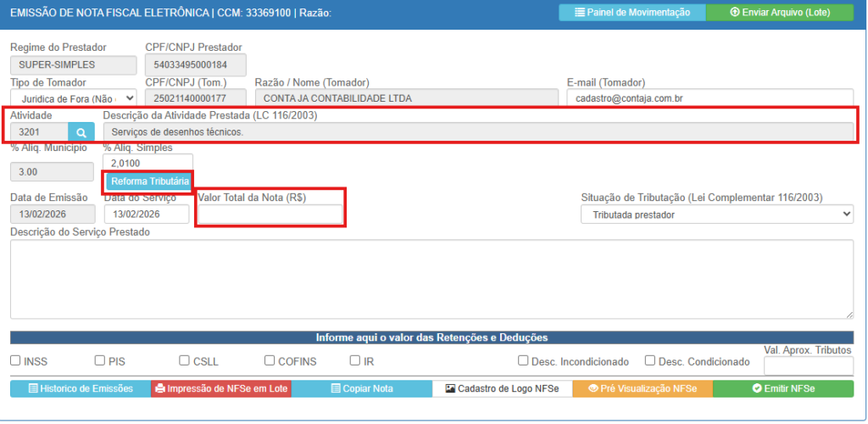Click the green Emitir NFSe button
Screen dimensions: 868x424
(x=782, y=388)
